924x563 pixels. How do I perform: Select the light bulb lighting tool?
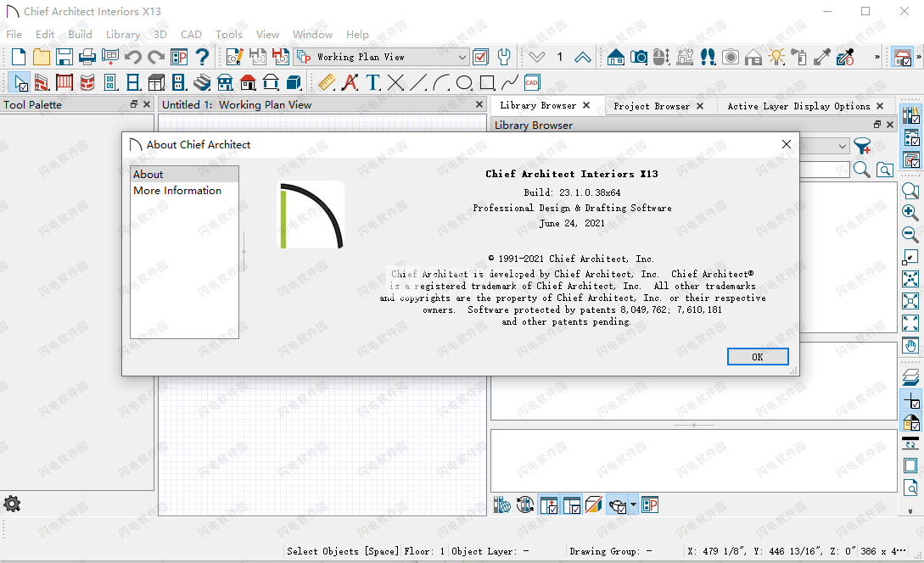(776, 57)
